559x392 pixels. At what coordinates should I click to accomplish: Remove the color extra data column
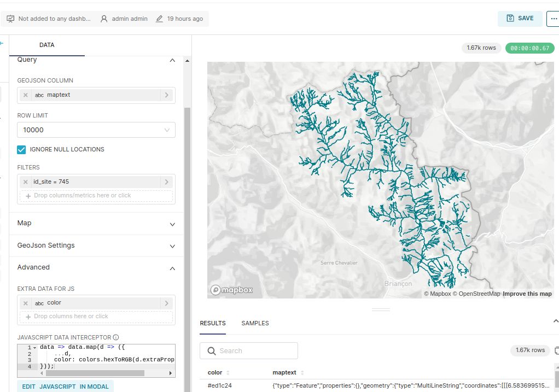coord(25,303)
